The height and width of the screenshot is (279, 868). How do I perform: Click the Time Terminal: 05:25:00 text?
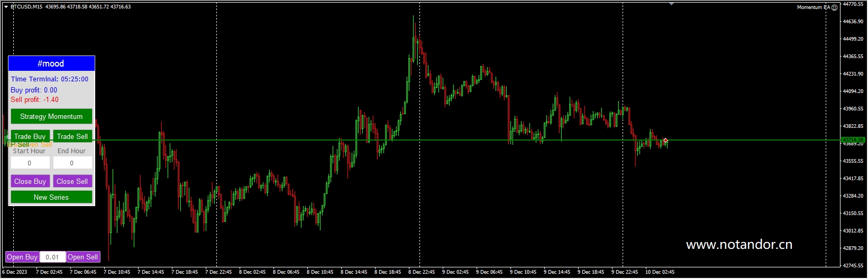pyautogui.click(x=50, y=79)
